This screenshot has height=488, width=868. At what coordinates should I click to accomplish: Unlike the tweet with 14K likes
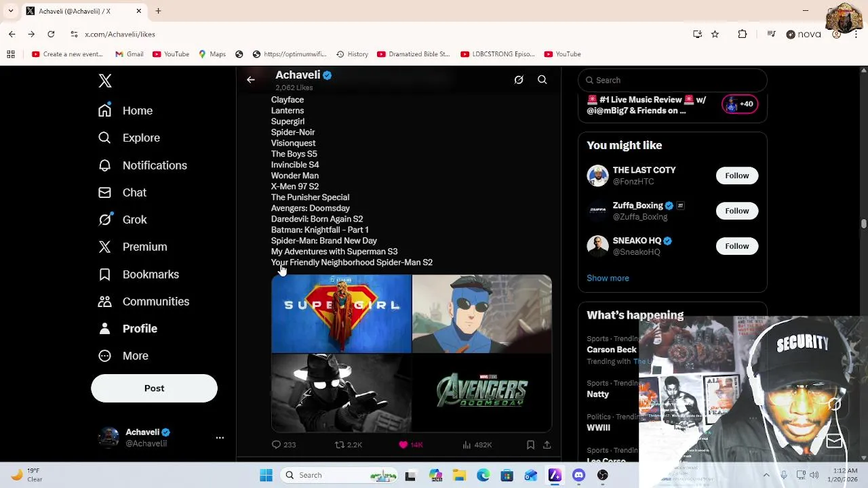click(411, 445)
